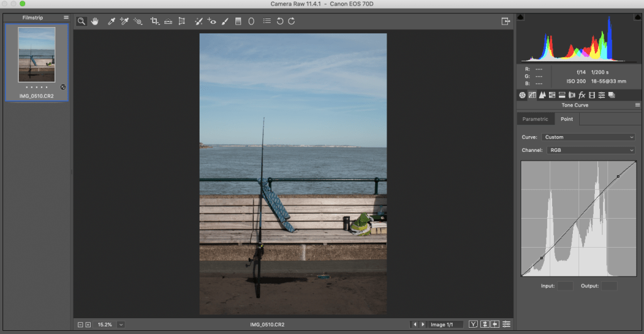Switch to the Parametric tab

(x=535, y=118)
